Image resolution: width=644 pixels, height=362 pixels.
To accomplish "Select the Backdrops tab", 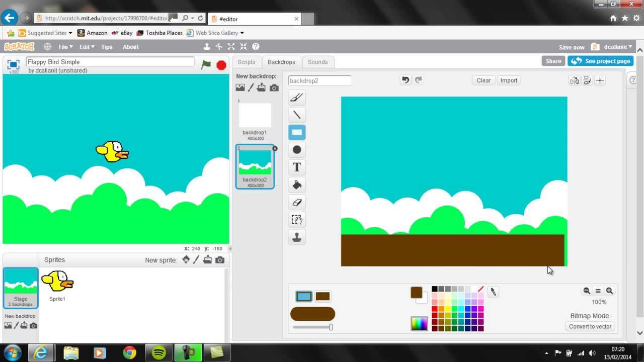I will coord(281,62).
